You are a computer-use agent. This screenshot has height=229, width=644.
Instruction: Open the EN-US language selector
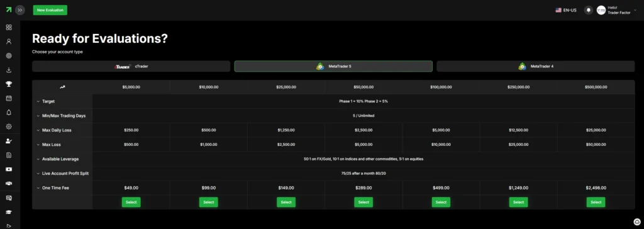click(566, 10)
